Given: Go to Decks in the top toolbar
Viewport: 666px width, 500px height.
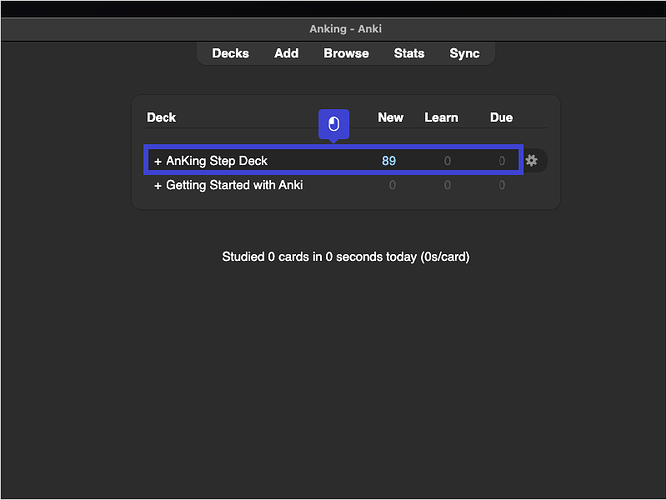Looking at the screenshot, I should [x=230, y=53].
